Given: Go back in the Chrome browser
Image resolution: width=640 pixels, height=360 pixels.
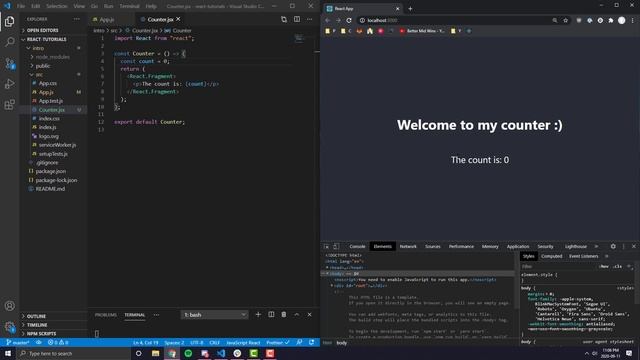Looking at the screenshot, I should point(327,20).
